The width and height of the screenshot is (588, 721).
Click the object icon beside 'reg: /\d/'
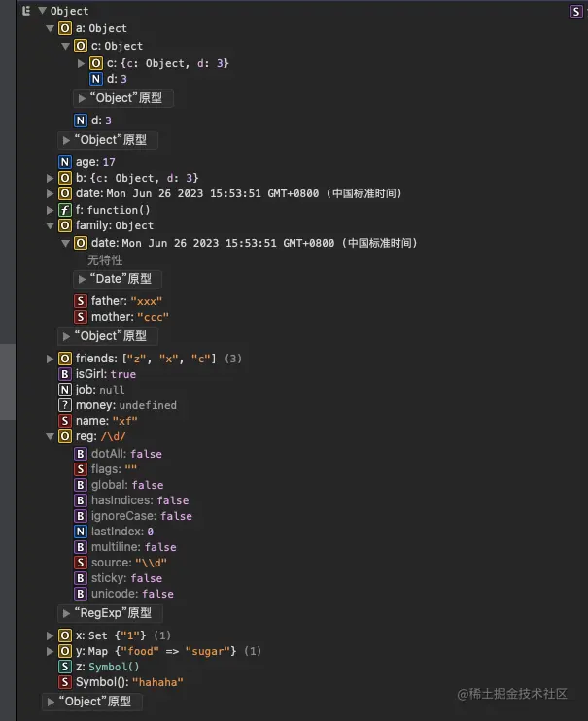(x=65, y=437)
